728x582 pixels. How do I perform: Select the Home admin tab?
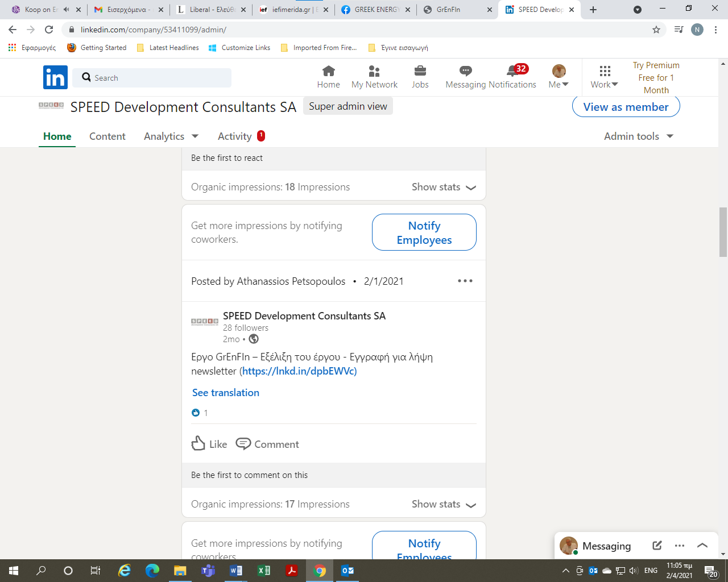57,136
